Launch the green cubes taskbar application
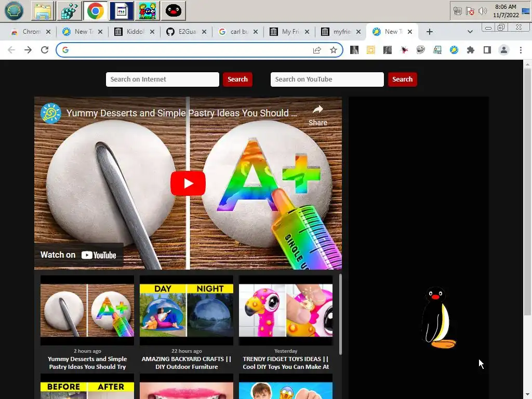The width and height of the screenshot is (532, 399). click(x=69, y=11)
